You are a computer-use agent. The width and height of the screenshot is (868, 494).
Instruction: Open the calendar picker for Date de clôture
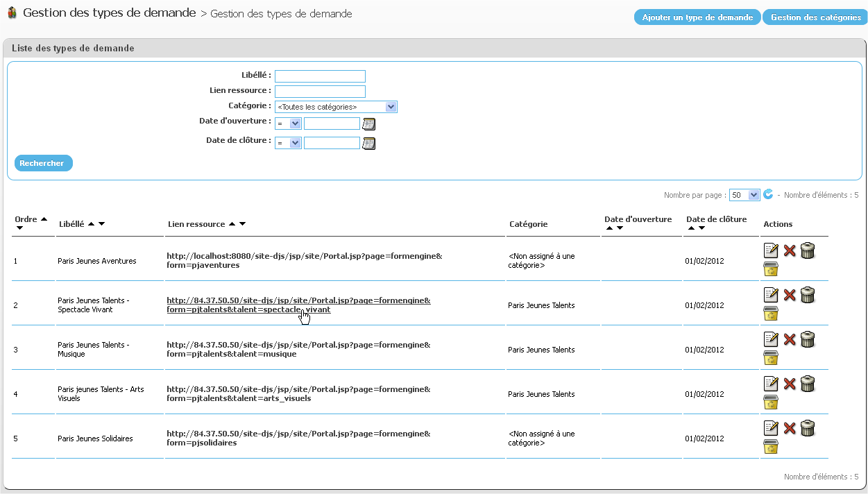click(x=369, y=144)
